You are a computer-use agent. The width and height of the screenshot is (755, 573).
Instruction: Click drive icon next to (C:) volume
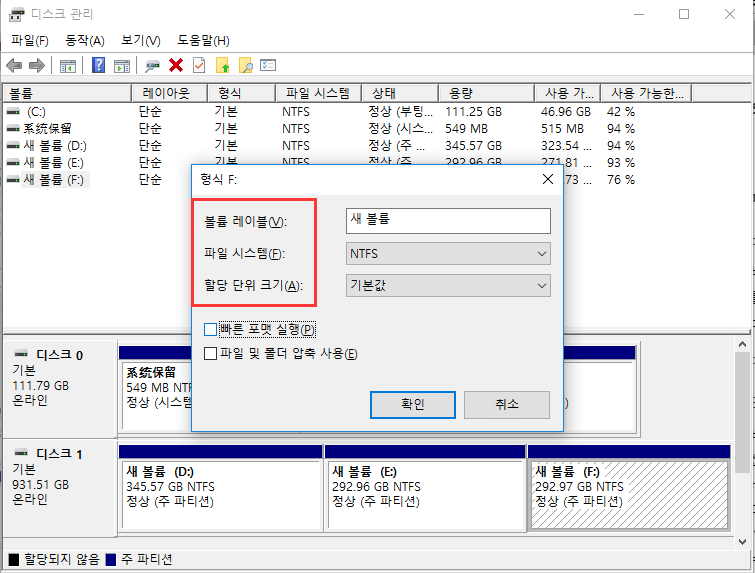click(x=13, y=112)
